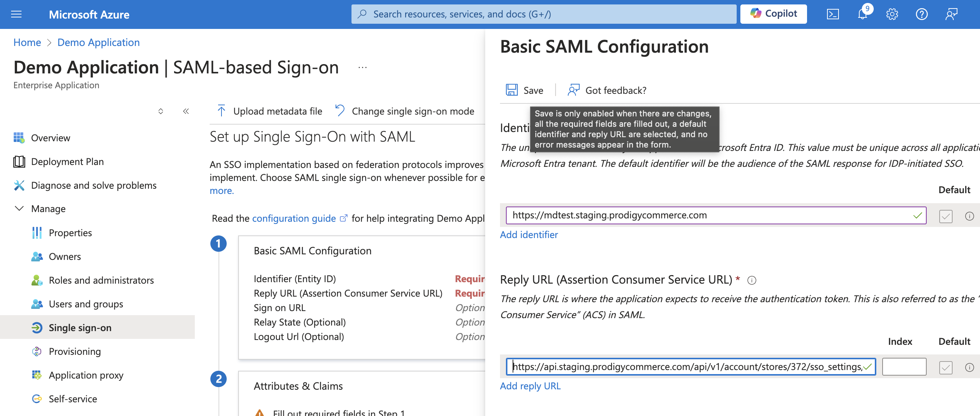Open the ellipsis more options beside page title

click(x=362, y=68)
